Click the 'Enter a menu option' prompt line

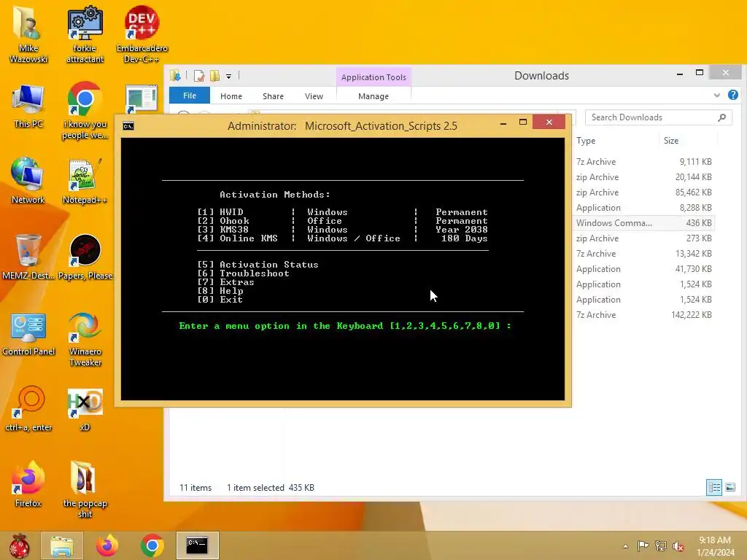(x=345, y=326)
